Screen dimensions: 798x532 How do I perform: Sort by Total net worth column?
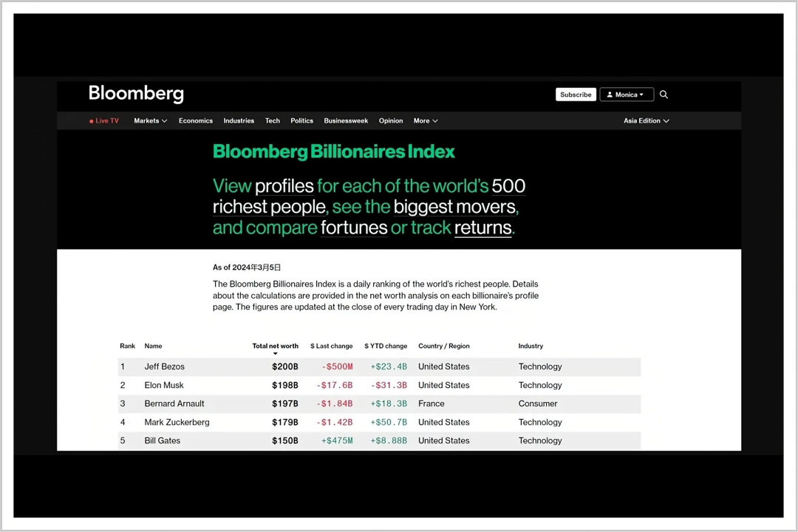click(x=276, y=347)
